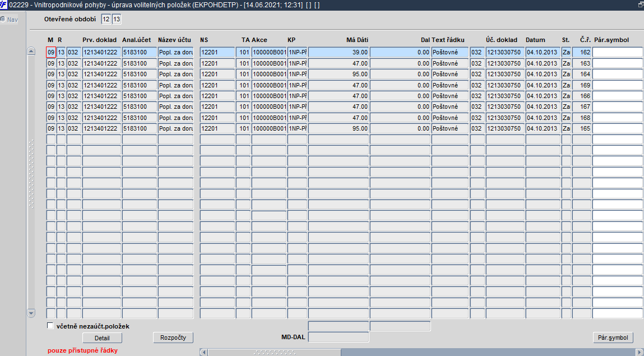Viewport: 644px width, 356px height.
Task: Click horizontal scrollbar left arrow
Action: [x=203, y=352]
